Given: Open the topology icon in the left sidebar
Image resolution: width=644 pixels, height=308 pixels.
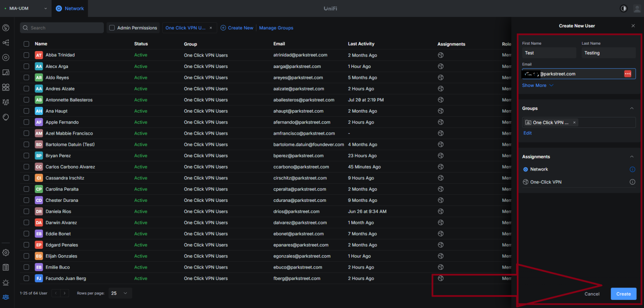Looking at the screenshot, I should (6, 43).
